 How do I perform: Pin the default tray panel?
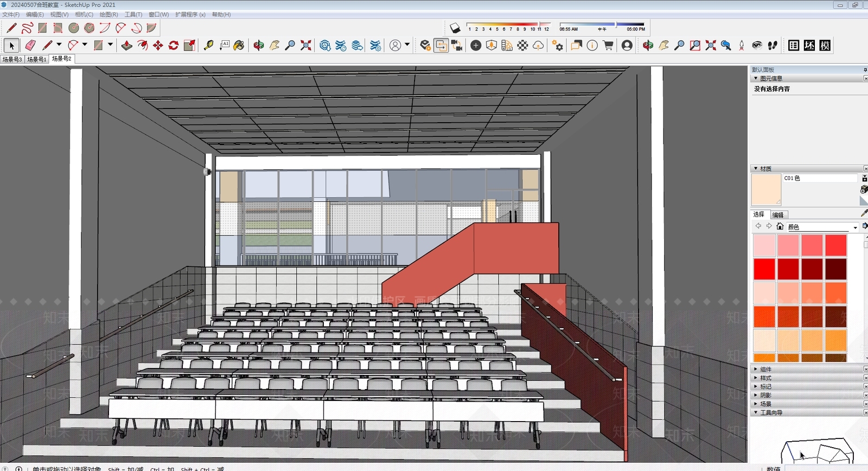coord(865,69)
